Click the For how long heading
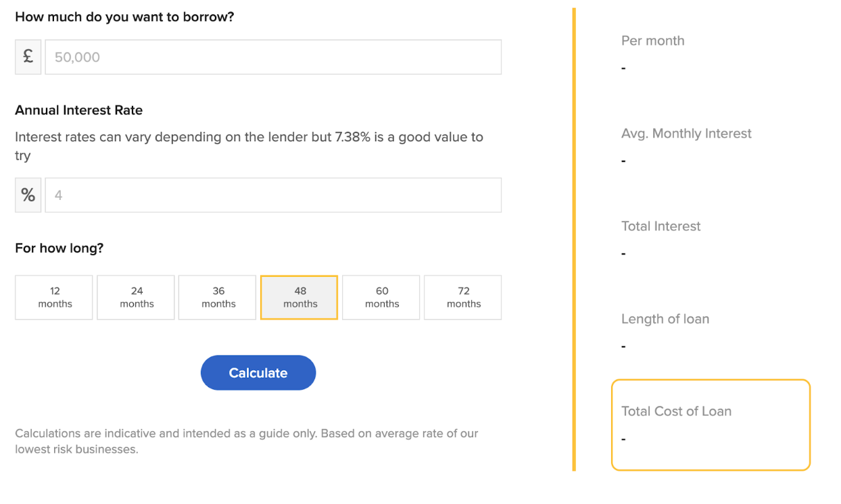841x504 pixels. click(x=59, y=248)
